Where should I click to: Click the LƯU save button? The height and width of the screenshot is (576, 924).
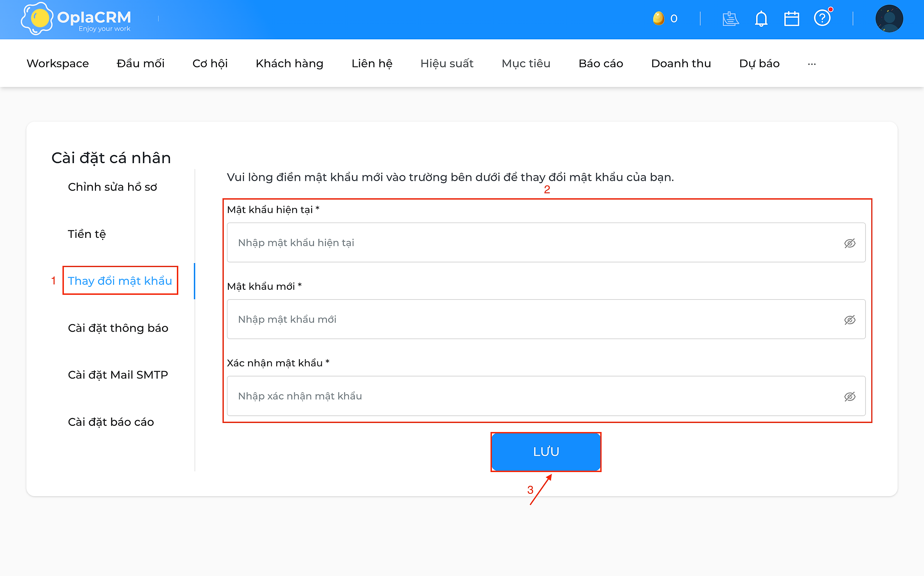coord(546,452)
